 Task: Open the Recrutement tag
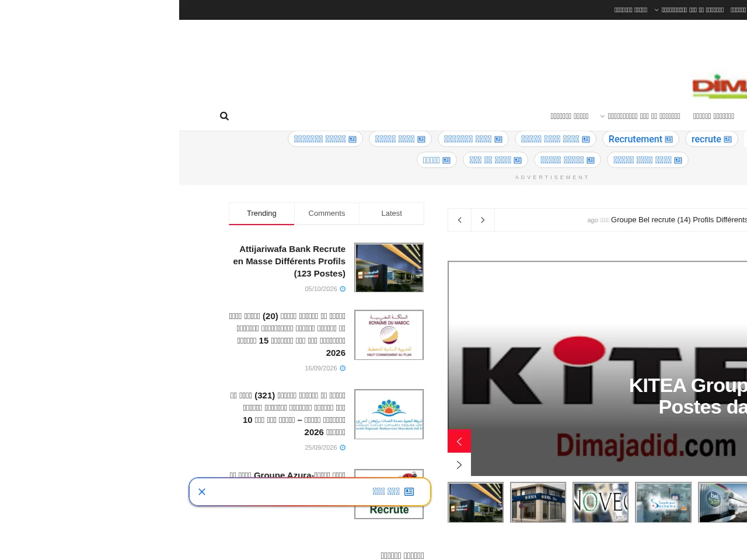point(640,139)
